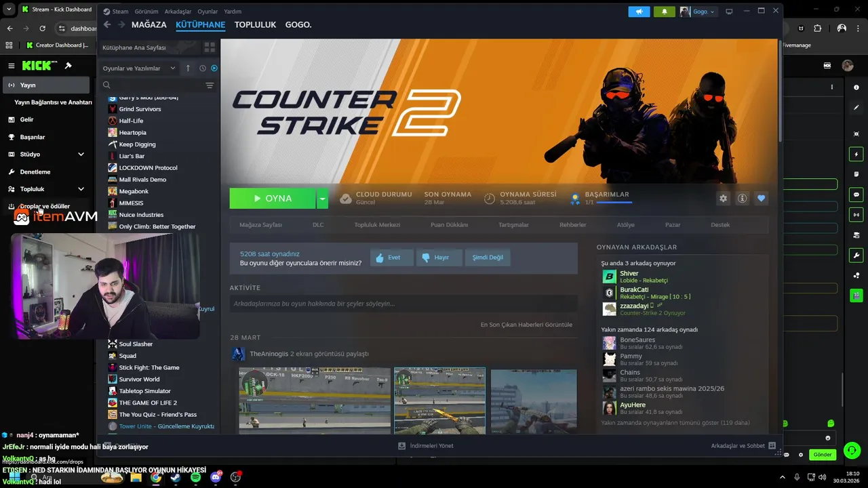The width and height of the screenshot is (868, 488).
Task: Open Oyunlar ve Yazılımlar filter dropdown
Action: click(139, 68)
